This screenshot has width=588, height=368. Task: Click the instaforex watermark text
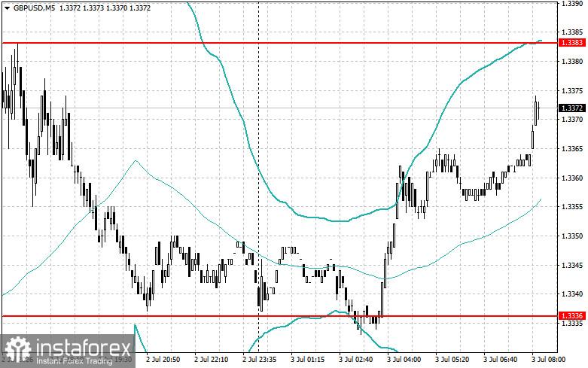click(84, 348)
